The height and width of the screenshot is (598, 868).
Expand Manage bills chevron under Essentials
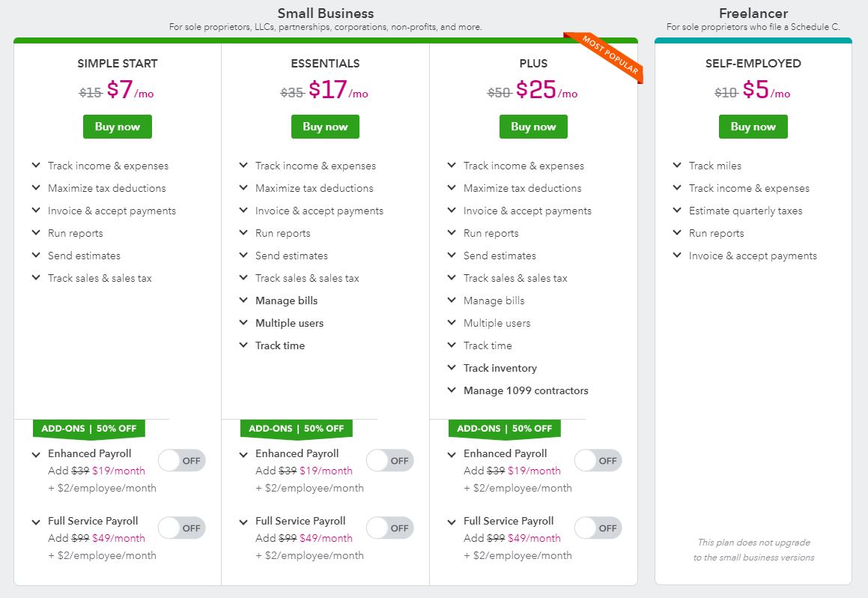click(x=243, y=300)
